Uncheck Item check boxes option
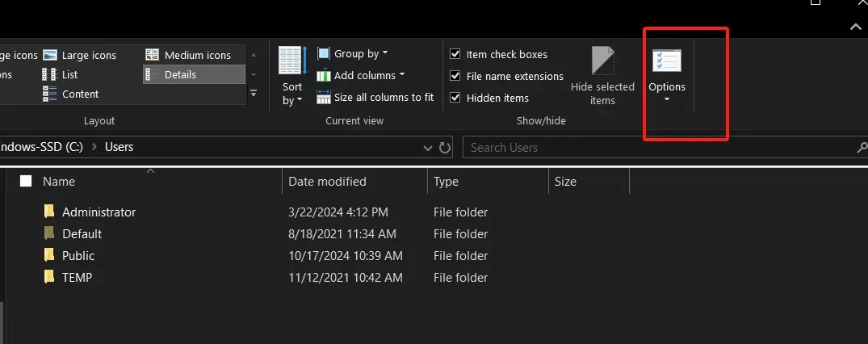Viewport: 868px width, 344px height. (455, 54)
